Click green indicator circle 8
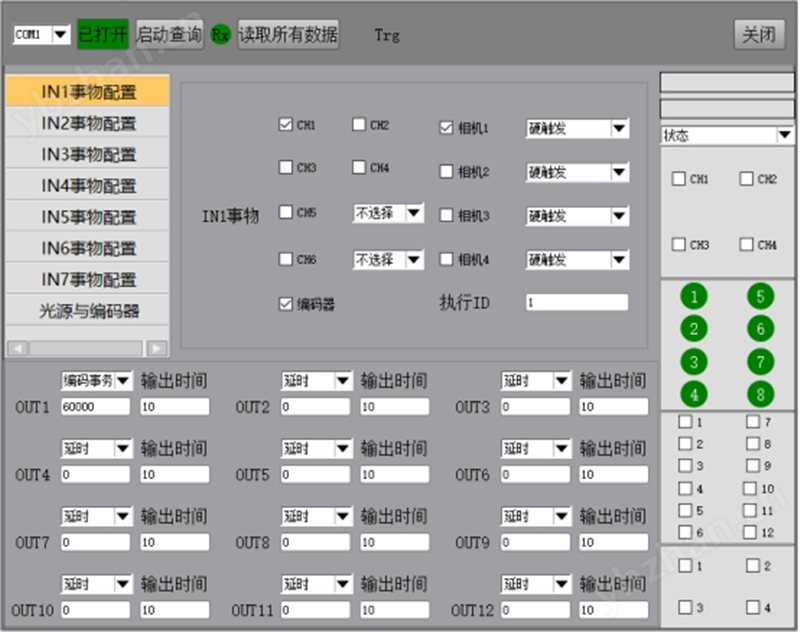 point(760,394)
